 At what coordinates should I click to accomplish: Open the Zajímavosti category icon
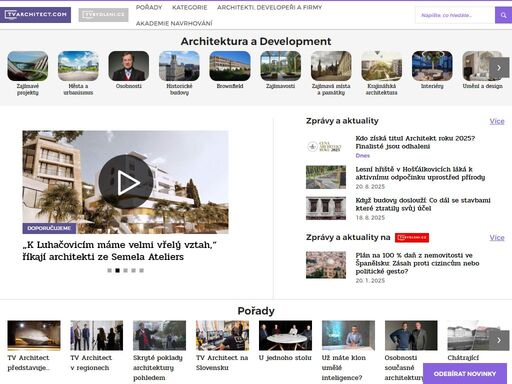280,66
